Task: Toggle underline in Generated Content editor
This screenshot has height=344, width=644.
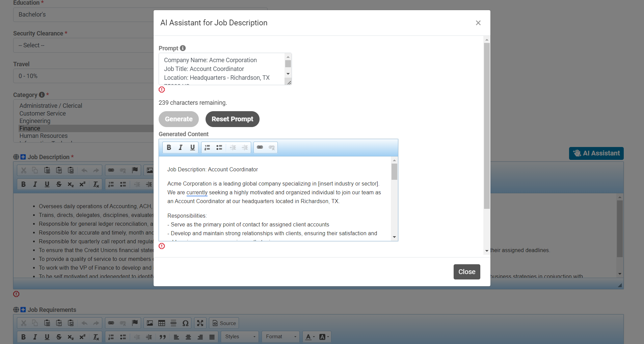Action: [192, 147]
